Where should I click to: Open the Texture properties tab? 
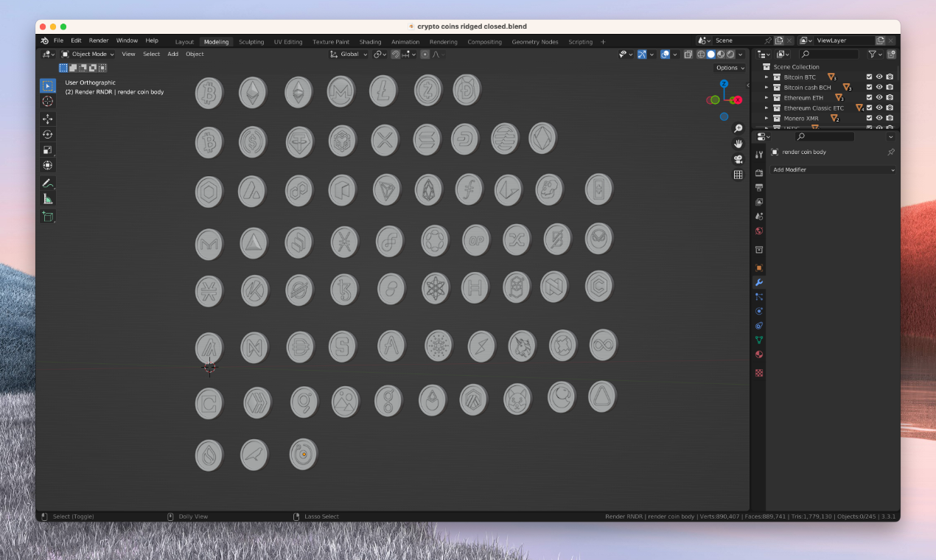(759, 373)
